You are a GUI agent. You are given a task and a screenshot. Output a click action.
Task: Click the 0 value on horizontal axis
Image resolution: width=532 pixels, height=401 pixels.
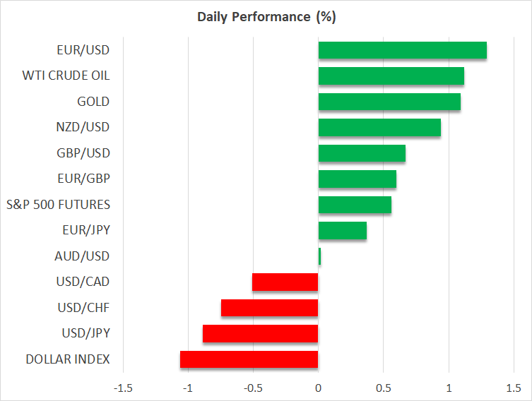(318, 388)
